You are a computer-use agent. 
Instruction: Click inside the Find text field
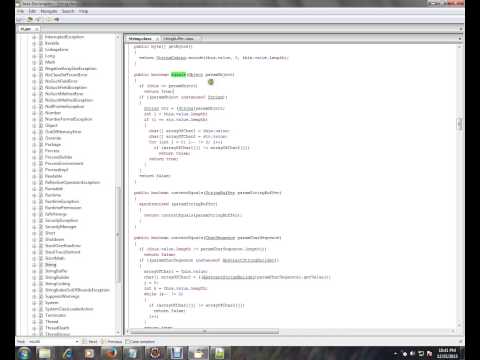[x=51, y=342]
